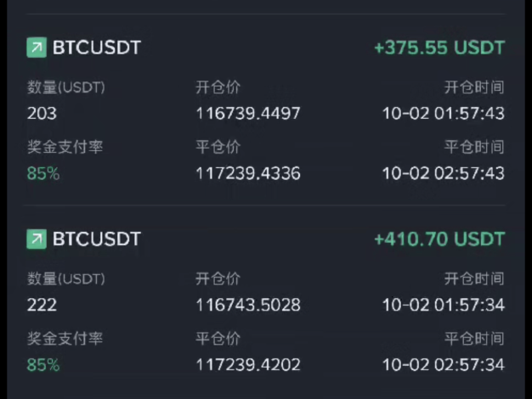The height and width of the screenshot is (399, 532).
Task: Click the green arrow icon beside +375.55 trade
Action: 37,48
